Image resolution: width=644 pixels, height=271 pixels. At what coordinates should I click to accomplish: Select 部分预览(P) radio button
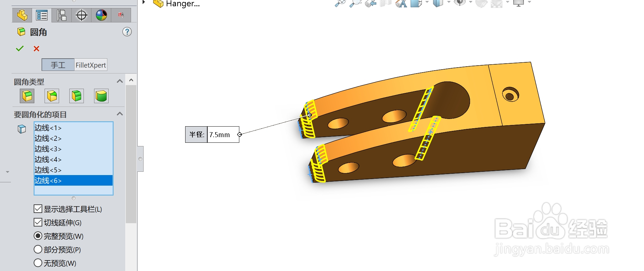point(38,249)
